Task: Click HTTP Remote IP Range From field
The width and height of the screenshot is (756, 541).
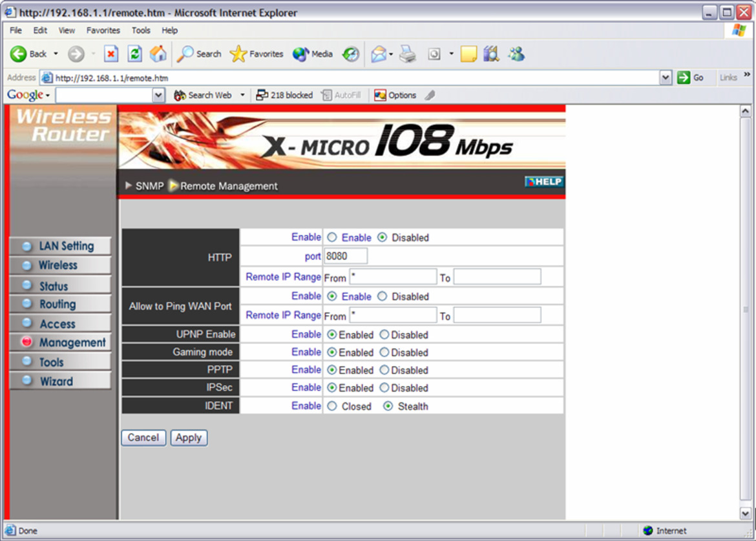Action: 393,276
